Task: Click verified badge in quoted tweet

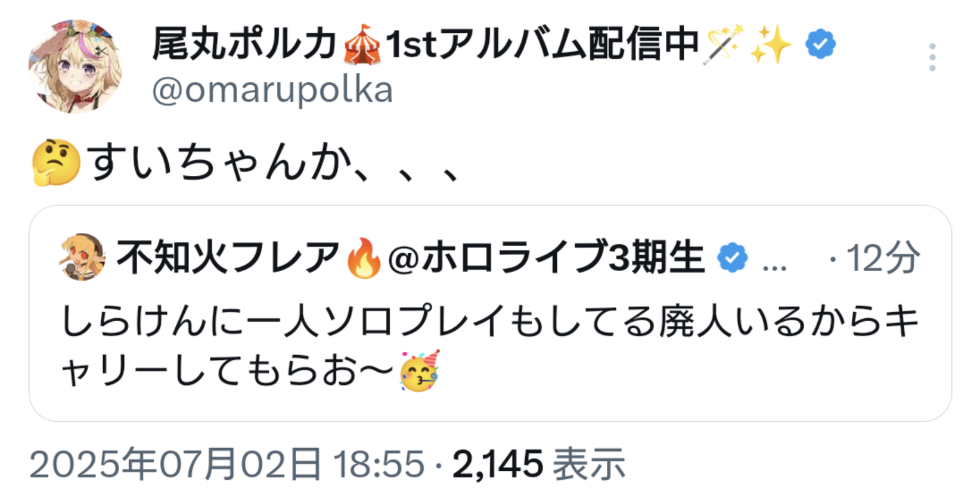Action: [732, 258]
